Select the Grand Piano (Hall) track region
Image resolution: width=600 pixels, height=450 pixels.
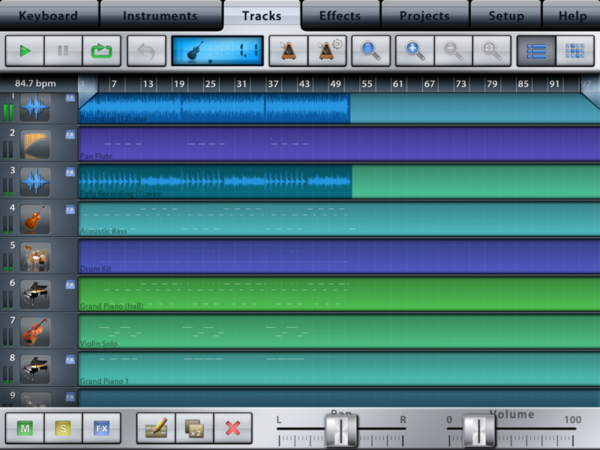point(338,293)
